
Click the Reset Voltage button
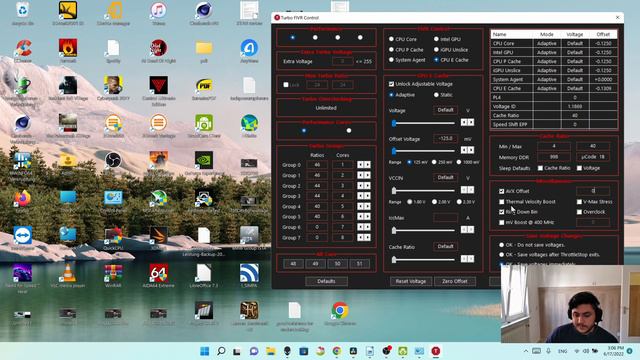[411, 281]
